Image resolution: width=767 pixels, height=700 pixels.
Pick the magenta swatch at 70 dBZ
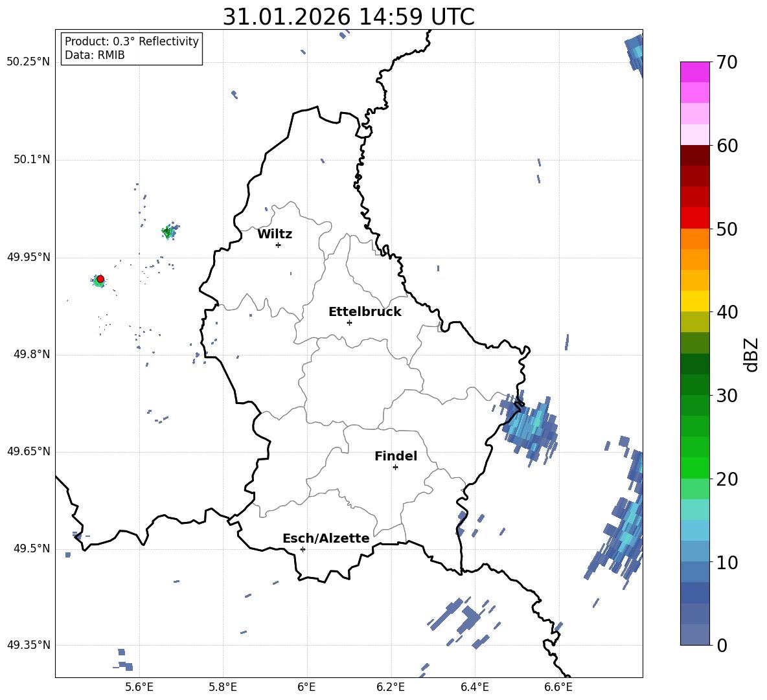click(695, 71)
